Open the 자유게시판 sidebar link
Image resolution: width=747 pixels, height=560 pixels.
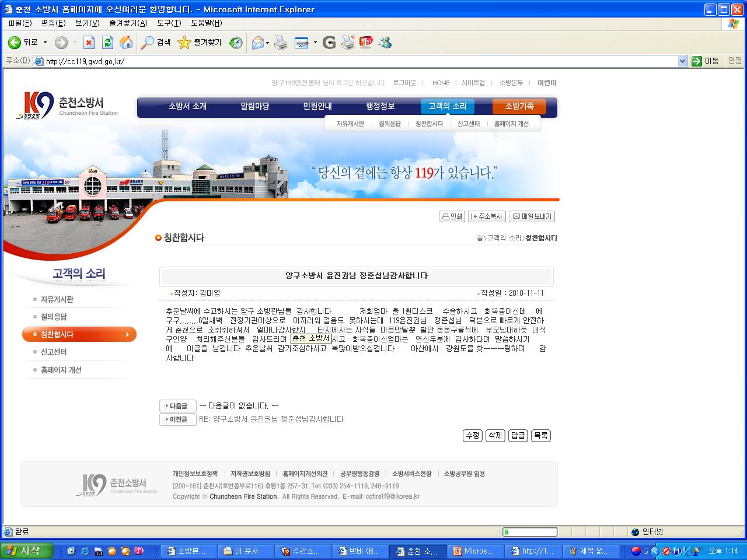tap(57, 299)
